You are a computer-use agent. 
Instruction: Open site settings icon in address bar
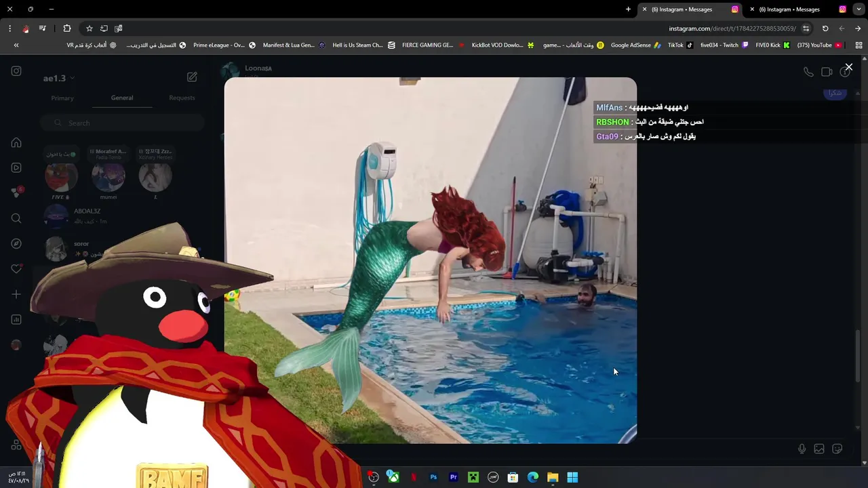(806, 28)
